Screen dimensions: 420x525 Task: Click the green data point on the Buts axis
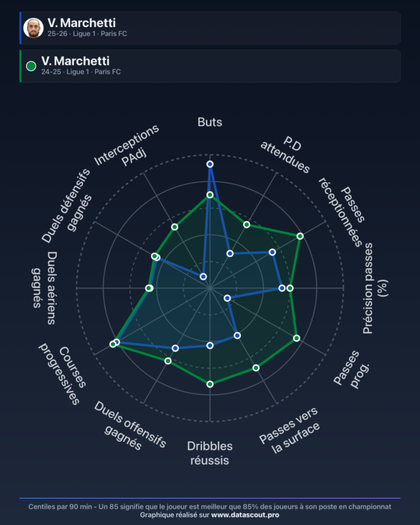[210, 195]
